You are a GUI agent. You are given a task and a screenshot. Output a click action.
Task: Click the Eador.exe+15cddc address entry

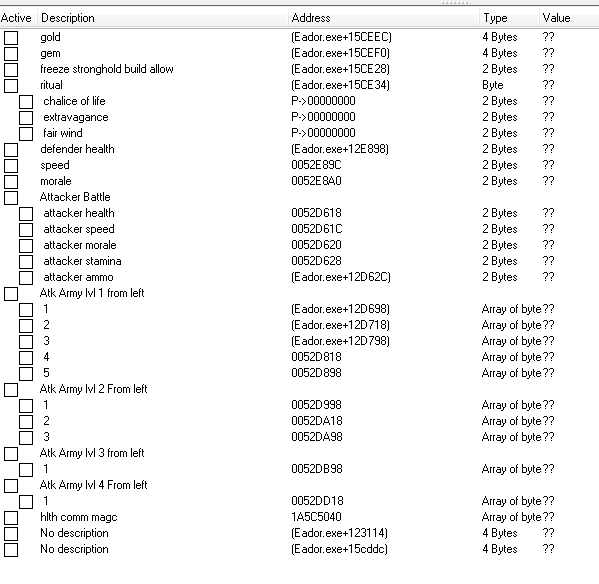339,549
